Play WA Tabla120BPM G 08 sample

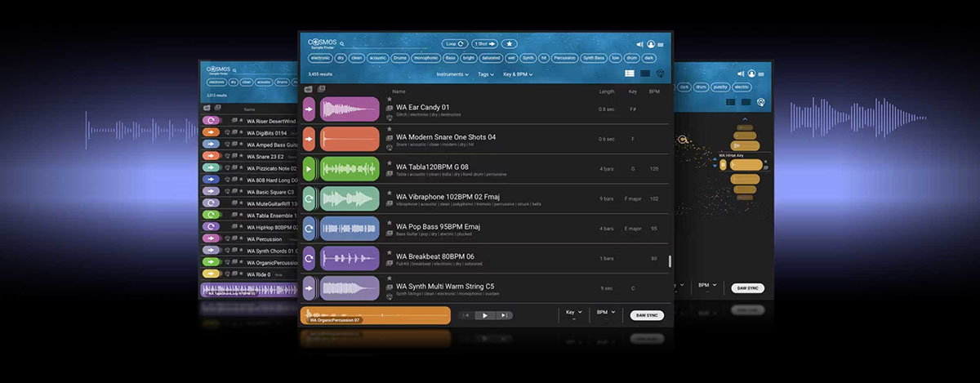click(309, 169)
